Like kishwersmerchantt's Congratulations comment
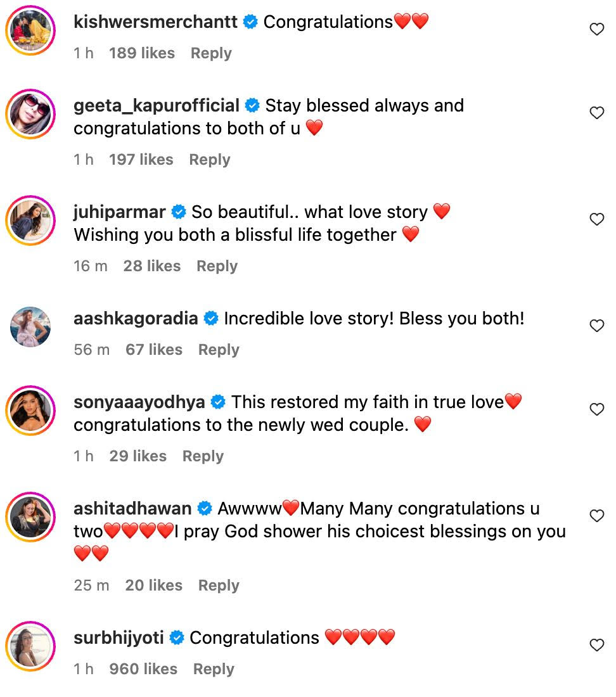616x697 pixels. 596,29
